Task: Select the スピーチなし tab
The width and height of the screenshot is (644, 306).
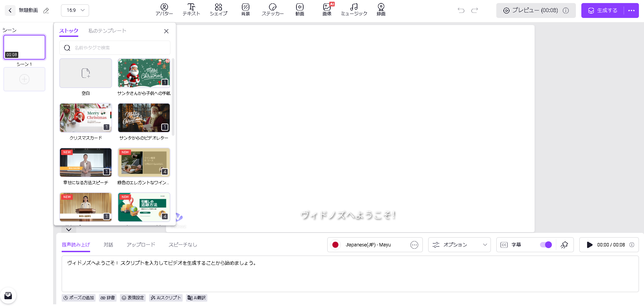Action: pos(183,245)
